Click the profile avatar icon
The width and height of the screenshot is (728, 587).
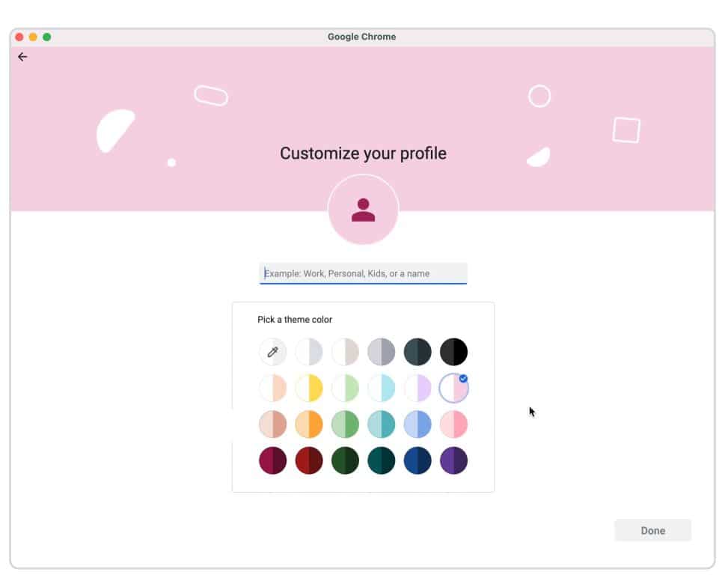[363, 210]
